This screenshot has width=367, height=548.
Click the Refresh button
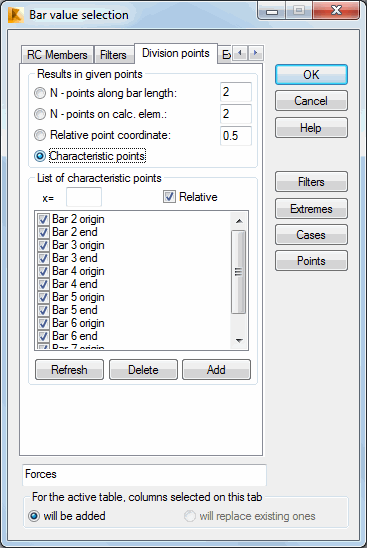point(69,370)
